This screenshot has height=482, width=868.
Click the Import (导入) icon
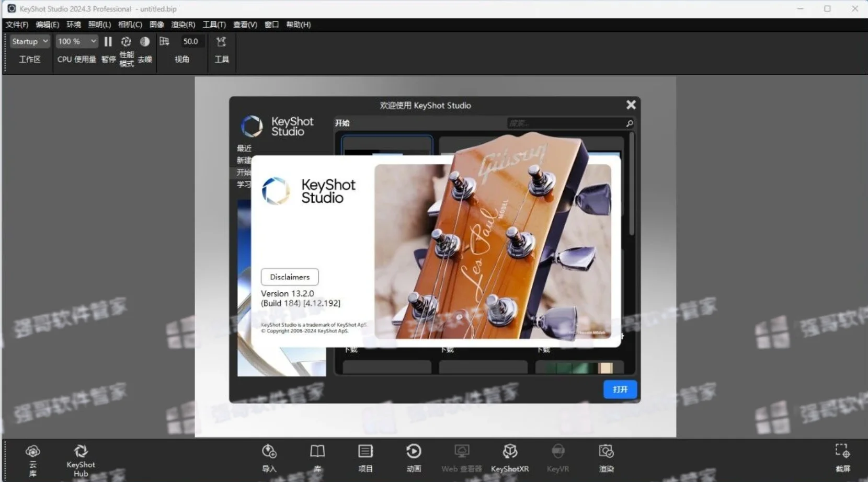269,451
